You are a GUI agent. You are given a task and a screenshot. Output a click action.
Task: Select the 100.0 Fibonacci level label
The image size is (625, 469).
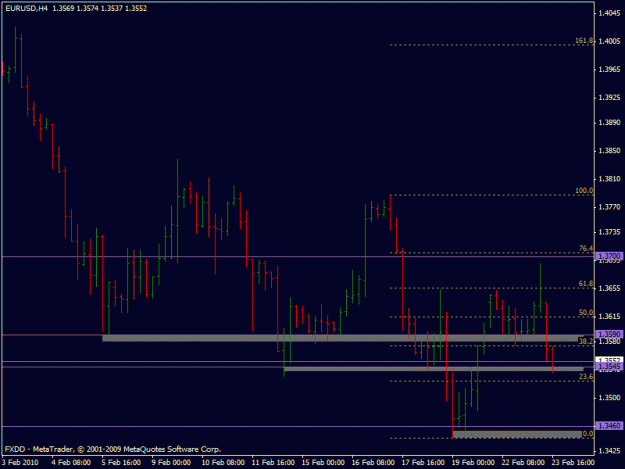[x=584, y=191]
